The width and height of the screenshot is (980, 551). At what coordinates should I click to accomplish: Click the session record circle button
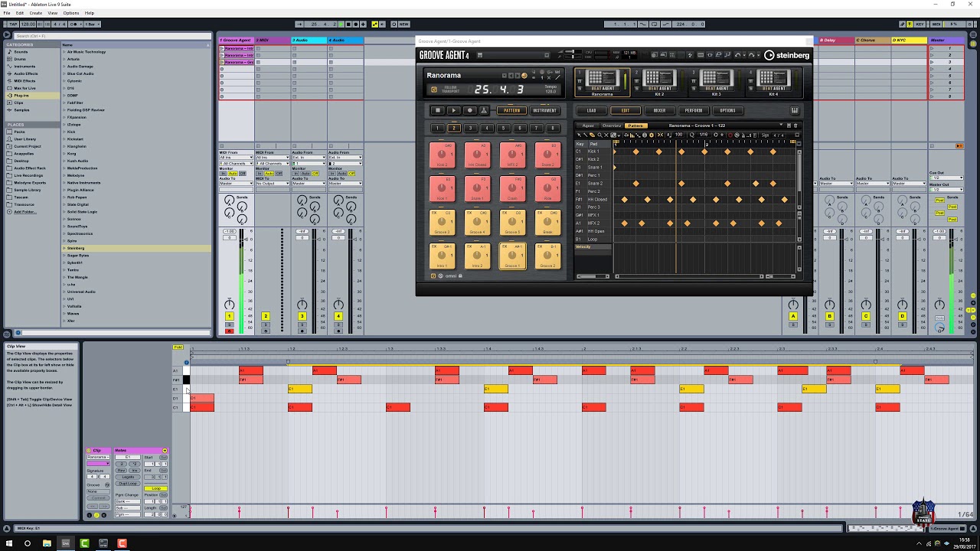click(394, 24)
